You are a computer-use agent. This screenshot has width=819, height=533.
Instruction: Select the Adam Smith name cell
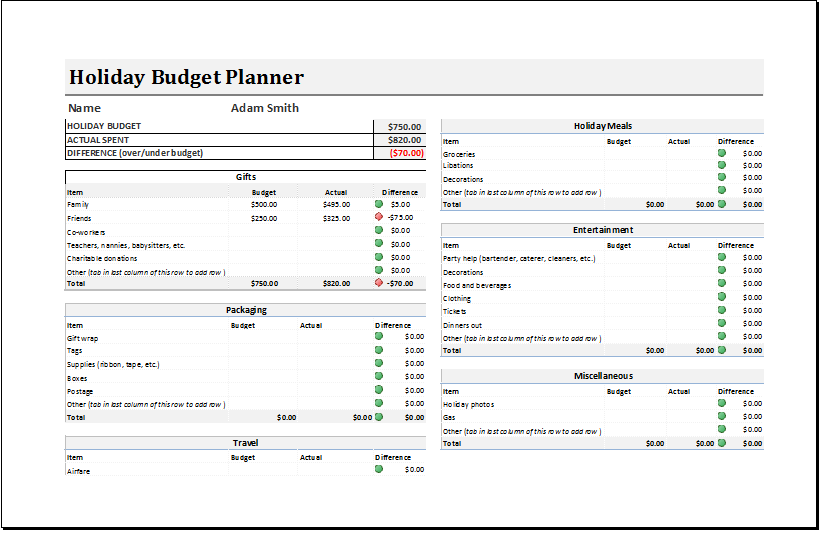point(265,108)
